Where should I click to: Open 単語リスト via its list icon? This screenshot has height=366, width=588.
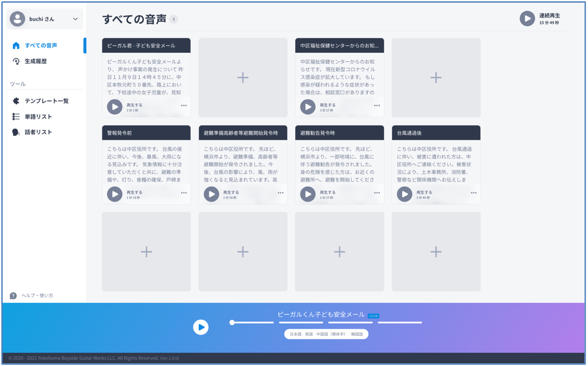16,116
